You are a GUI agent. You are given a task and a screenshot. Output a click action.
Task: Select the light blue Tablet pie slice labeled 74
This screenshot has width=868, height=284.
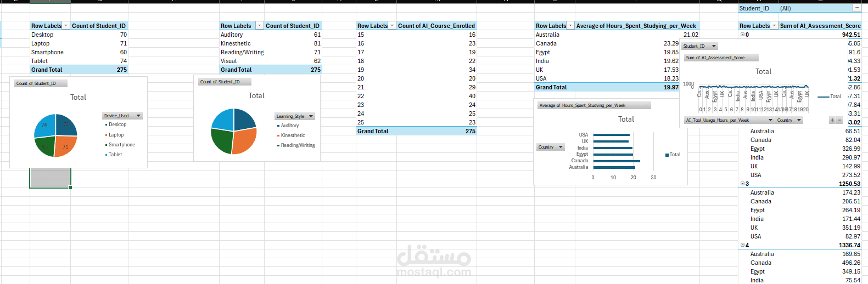45,126
